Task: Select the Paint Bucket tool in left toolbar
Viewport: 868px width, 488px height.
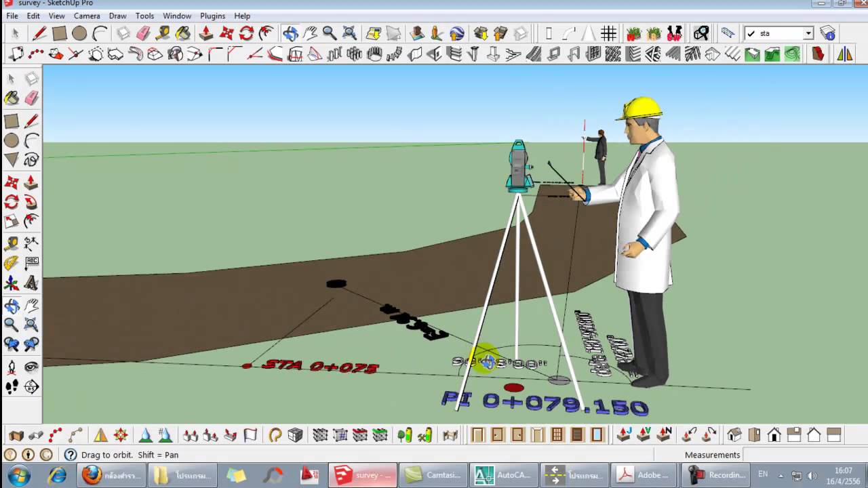Action: (x=12, y=100)
